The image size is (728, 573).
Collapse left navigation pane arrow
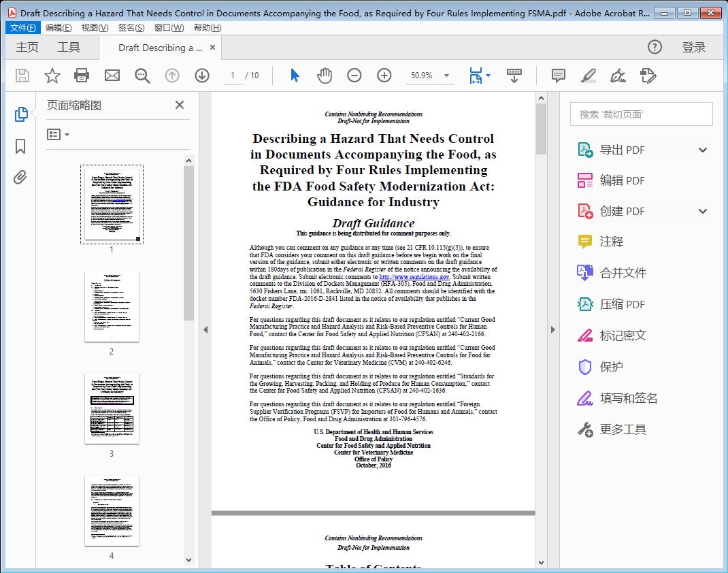click(205, 329)
